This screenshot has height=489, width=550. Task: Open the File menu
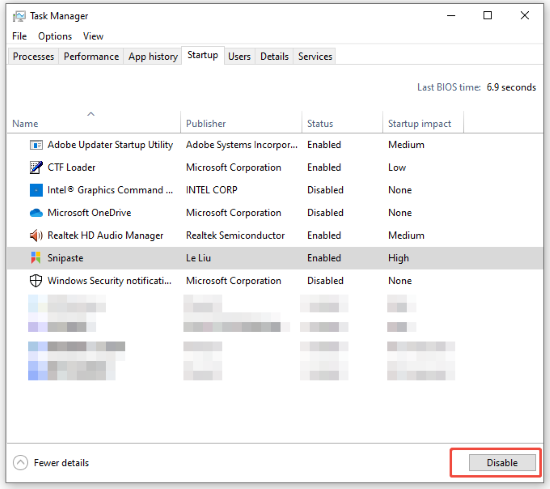click(19, 36)
